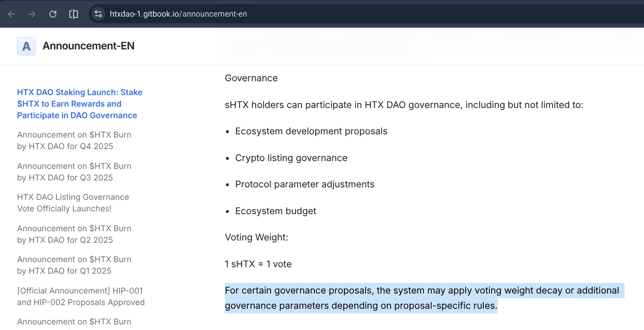The image size is (644, 330).
Task: Open site information icon in address bar
Action: click(x=98, y=14)
